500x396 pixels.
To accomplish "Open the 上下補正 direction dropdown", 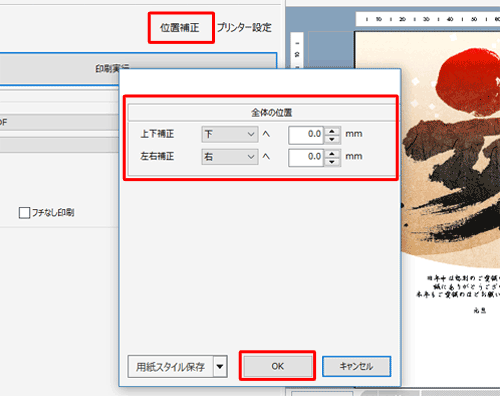I will click(x=230, y=134).
